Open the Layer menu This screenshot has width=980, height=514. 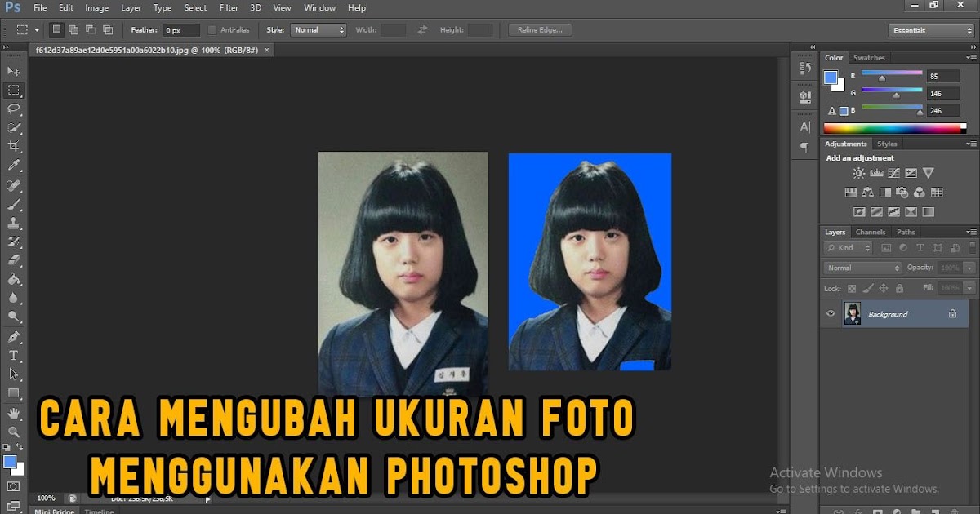coord(131,7)
